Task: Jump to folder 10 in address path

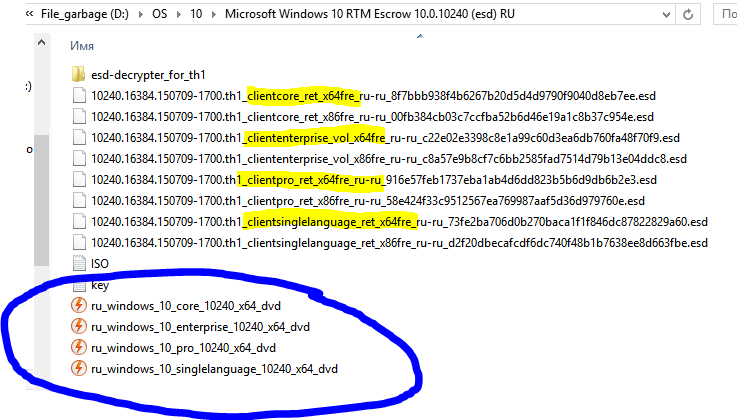Action: point(196,13)
